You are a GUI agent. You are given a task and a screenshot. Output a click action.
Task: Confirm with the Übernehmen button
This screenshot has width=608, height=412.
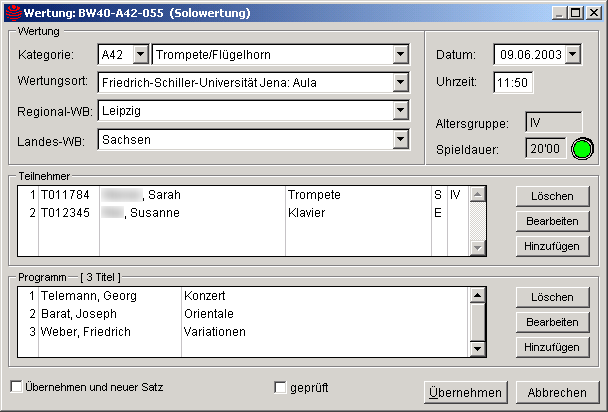465,393
